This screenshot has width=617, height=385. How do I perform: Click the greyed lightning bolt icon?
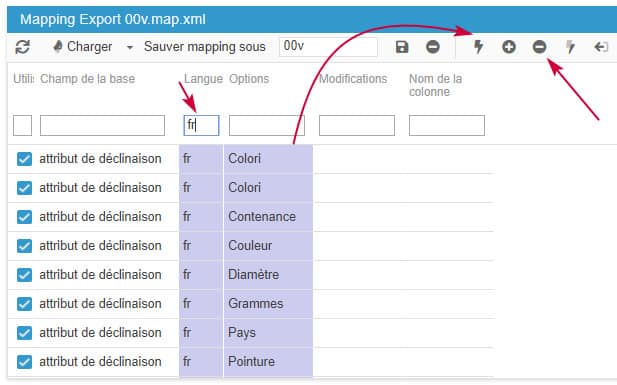tap(570, 47)
